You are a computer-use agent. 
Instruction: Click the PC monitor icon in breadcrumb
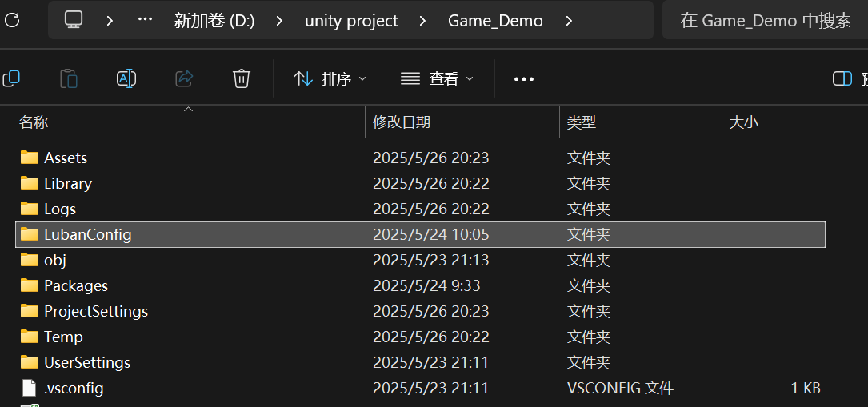[x=74, y=21]
